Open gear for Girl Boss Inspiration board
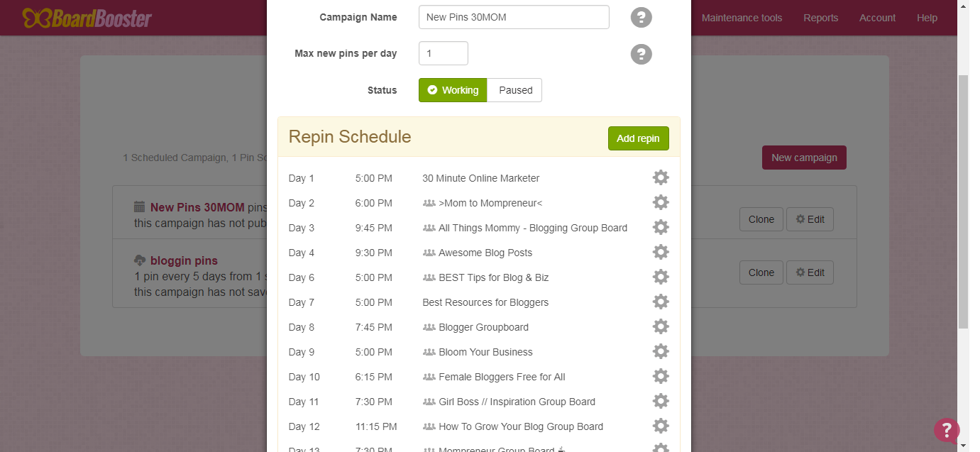 tap(661, 401)
